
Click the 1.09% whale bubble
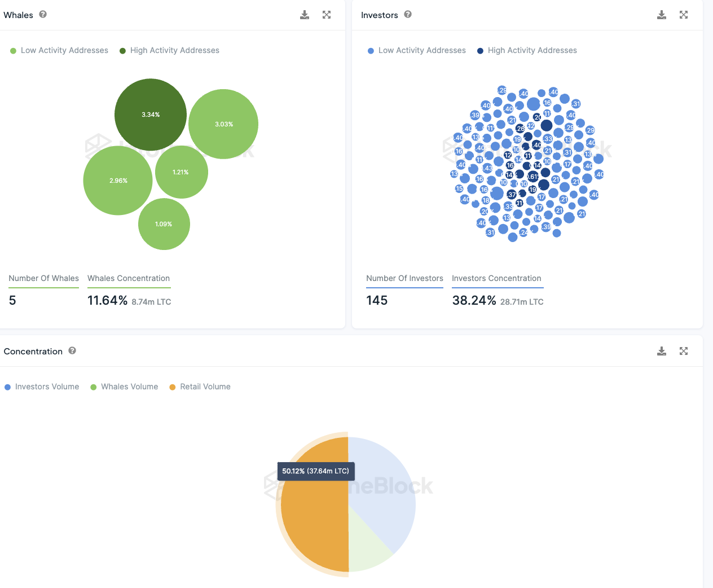point(164,224)
